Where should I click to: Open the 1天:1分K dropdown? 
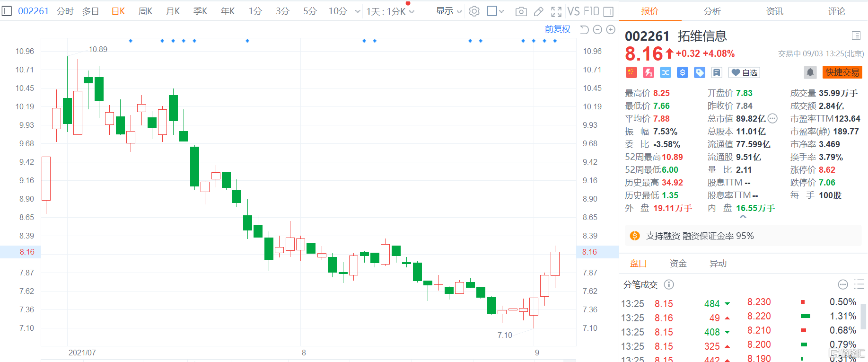click(390, 11)
